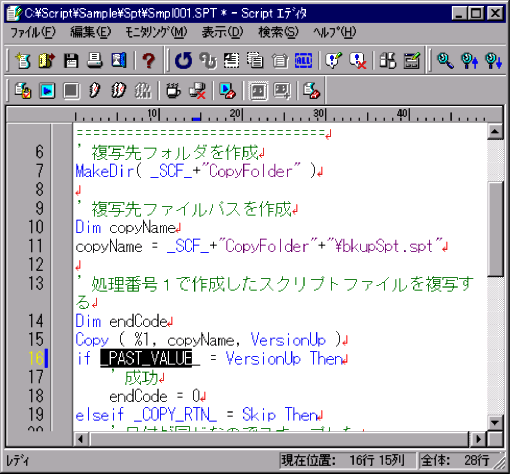
Task: Click the grayed redo arrow icon
Action: pyautogui.click(x=208, y=61)
